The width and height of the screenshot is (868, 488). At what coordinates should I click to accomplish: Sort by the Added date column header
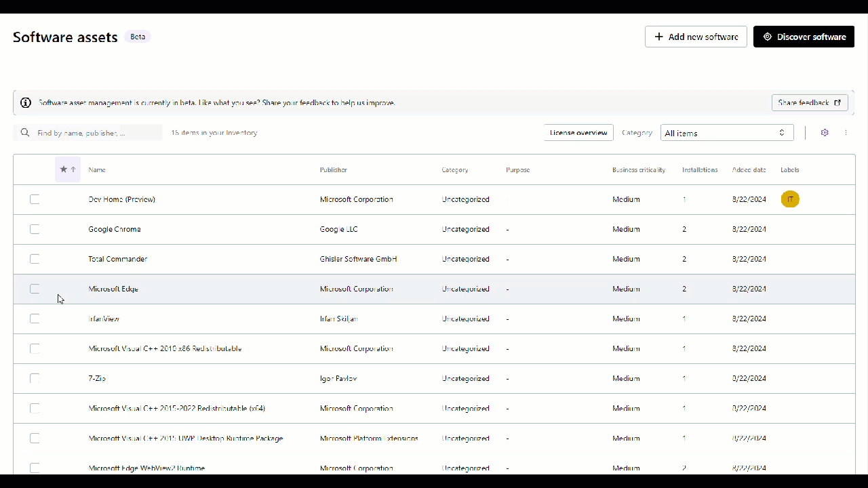[x=749, y=170]
